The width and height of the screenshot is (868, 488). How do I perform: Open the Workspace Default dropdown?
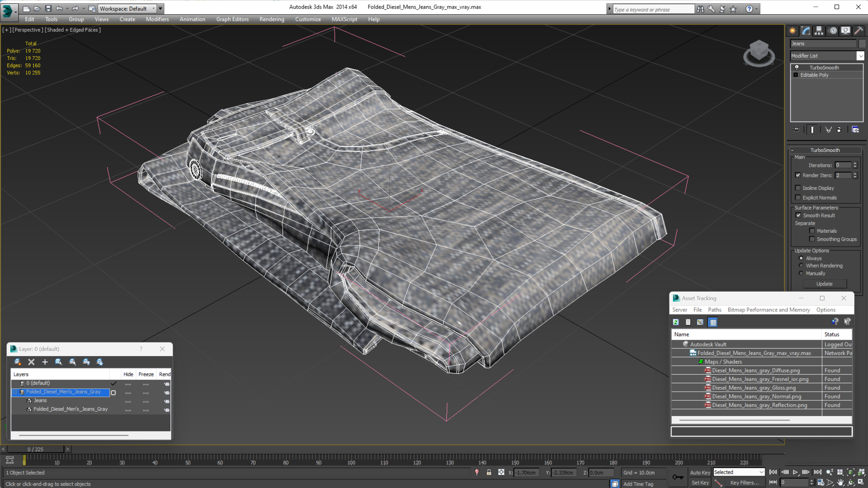click(x=153, y=9)
